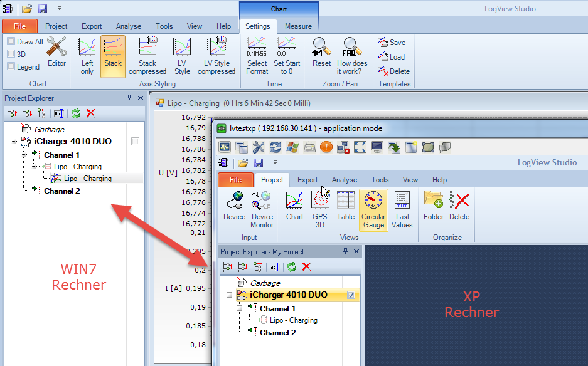The width and height of the screenshot is (588, 366).
Task: Toggle pin on 'Project Explorer - My Project' panel
Action: (345, 251)
